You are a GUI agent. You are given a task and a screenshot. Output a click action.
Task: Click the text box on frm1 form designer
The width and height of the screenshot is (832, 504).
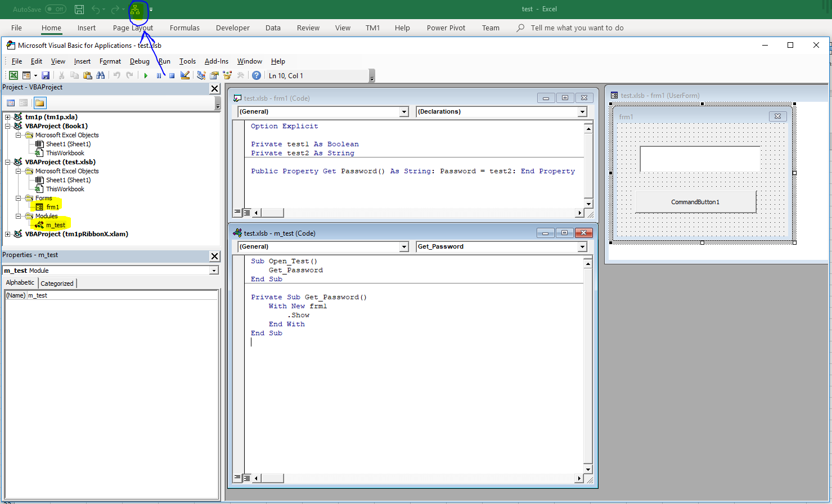click(x=700, y=159)
